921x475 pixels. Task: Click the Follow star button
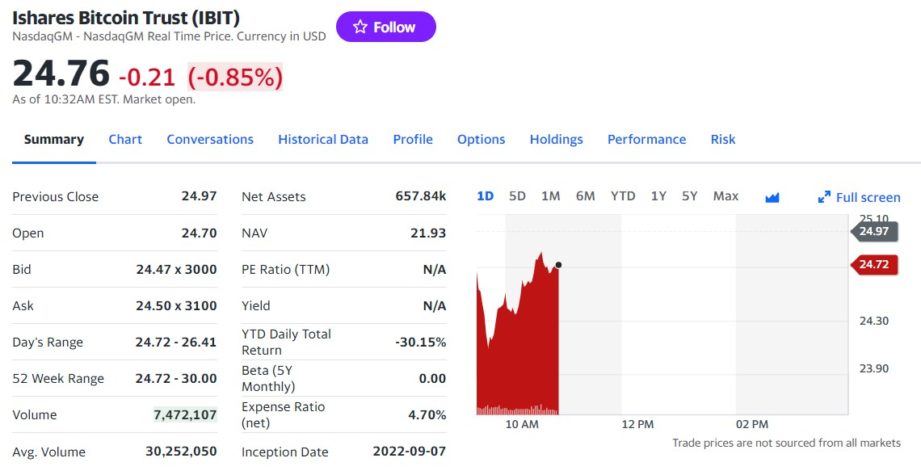(x=385, y=27)
